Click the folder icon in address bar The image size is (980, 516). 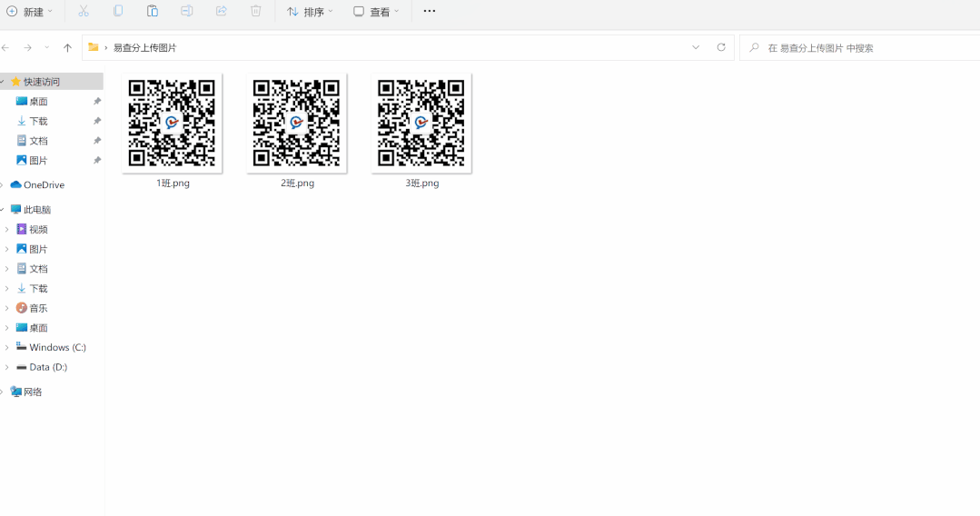[94, 47]
